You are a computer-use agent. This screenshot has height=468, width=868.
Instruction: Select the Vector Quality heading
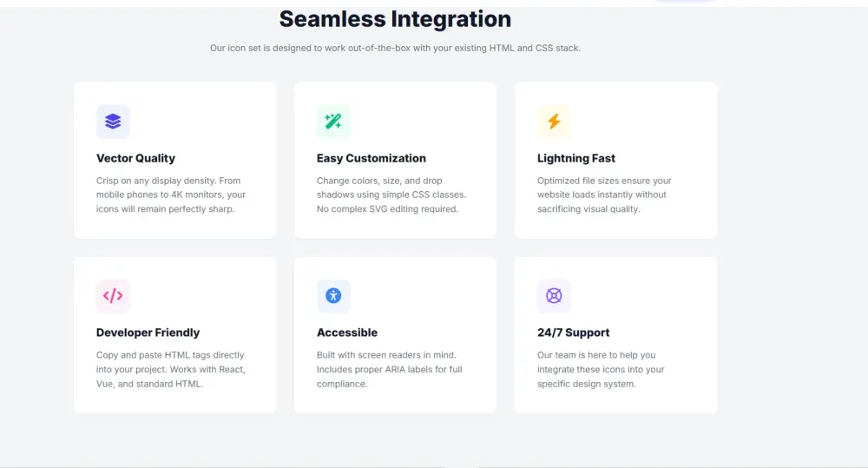(x=135, y=158)
